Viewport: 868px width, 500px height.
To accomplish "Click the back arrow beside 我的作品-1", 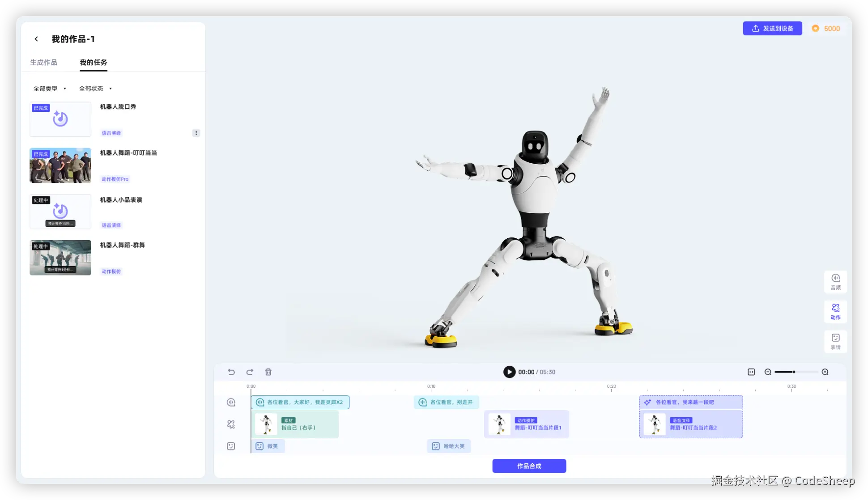I will [36, 39].
